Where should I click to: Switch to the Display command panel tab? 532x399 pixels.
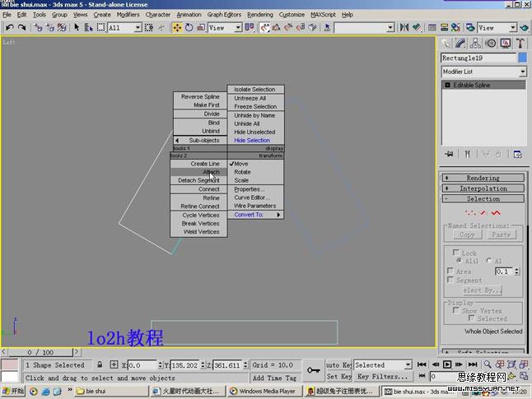[506, 43]
